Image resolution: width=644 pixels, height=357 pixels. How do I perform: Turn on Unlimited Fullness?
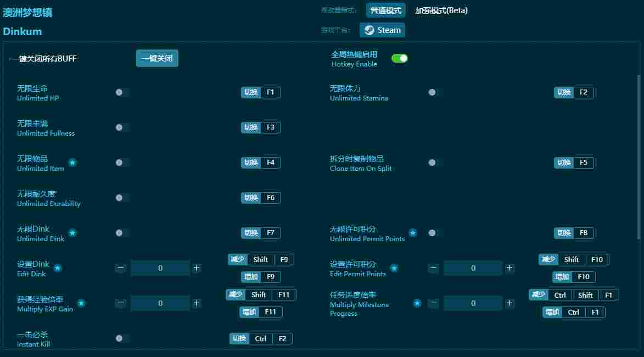pos(121,127)
